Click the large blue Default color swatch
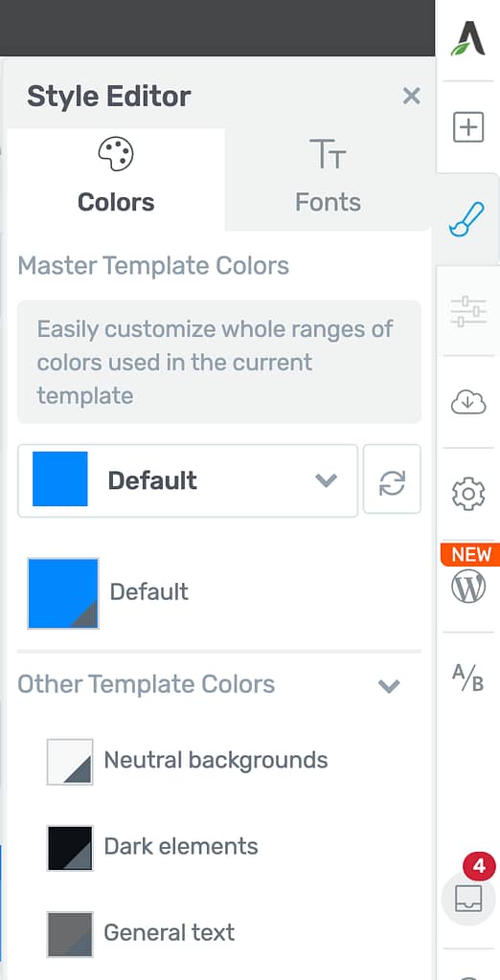Screen dimensions: 500x980 tap(63, 593)
